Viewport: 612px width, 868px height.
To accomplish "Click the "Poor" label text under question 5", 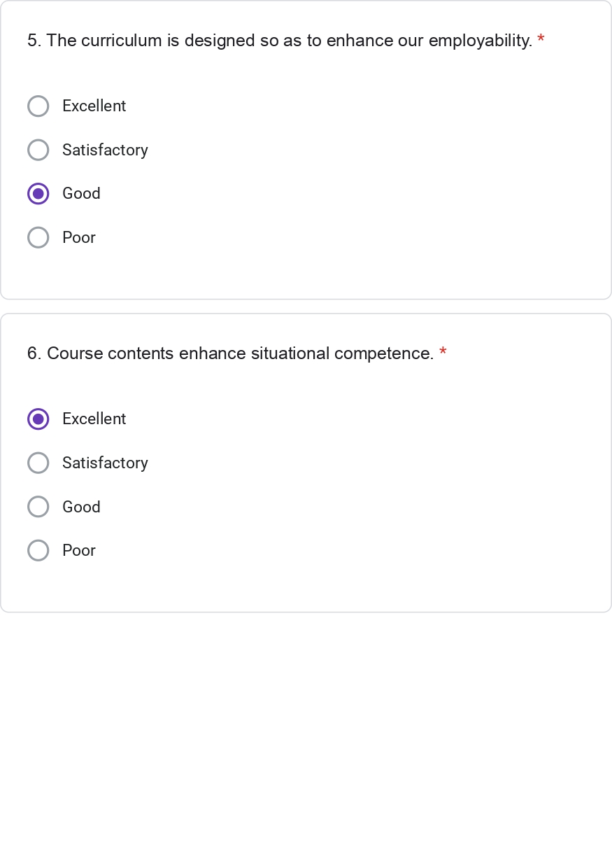I will 79,238.
